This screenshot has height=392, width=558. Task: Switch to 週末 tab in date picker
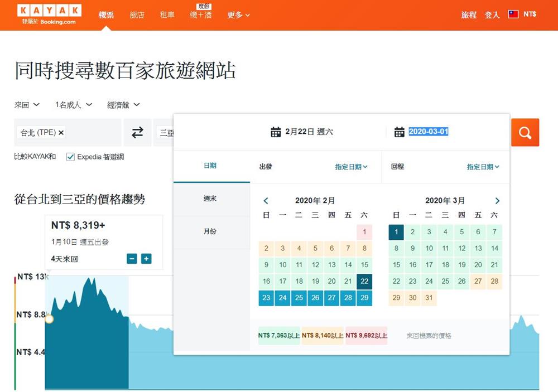(210, 199)
